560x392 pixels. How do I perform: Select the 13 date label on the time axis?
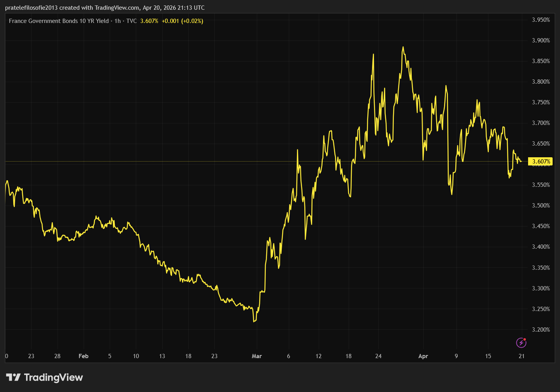click(x=162, y=356)
